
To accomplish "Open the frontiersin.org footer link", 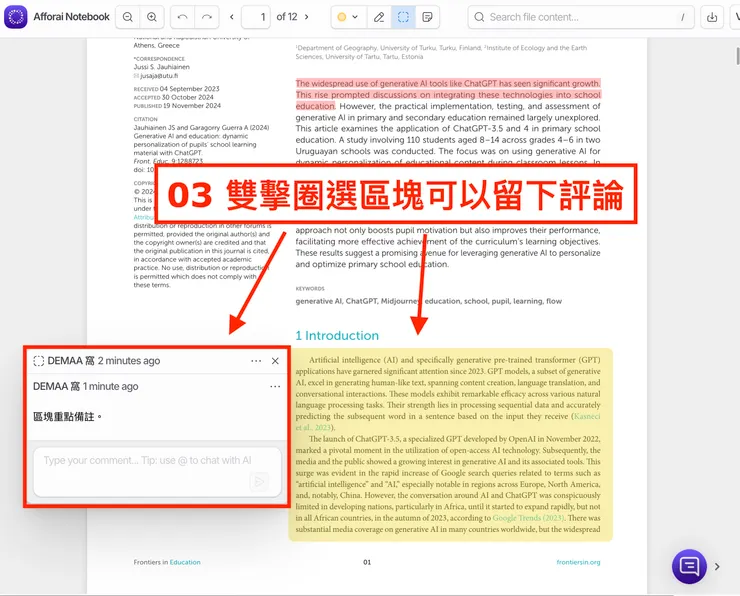I will click(x=578, y=562).
